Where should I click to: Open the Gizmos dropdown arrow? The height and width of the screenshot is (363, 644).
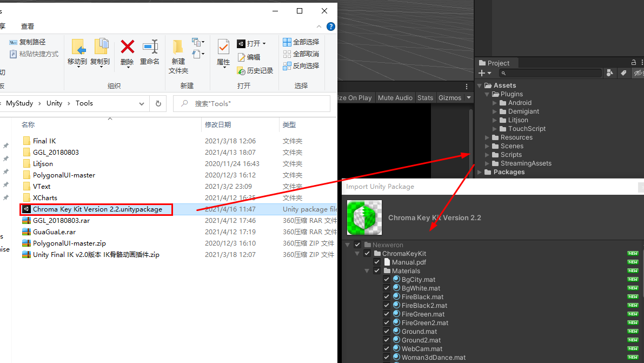point(469,97)
